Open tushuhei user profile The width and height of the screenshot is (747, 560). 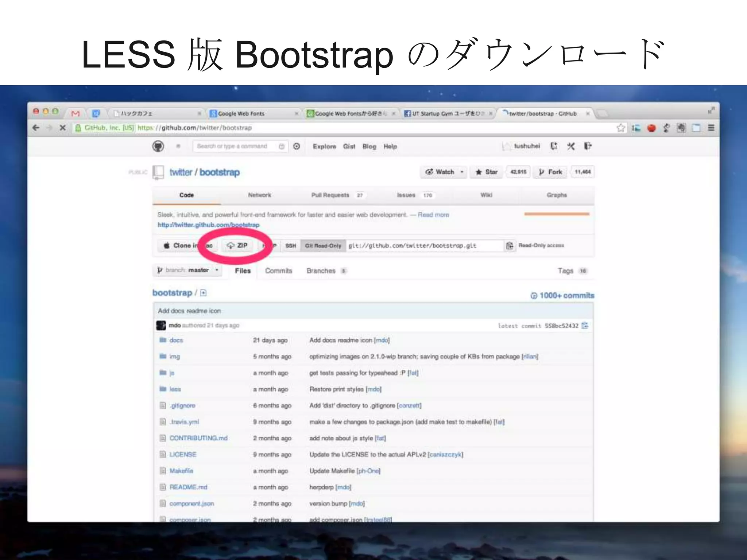click(527, 146)
